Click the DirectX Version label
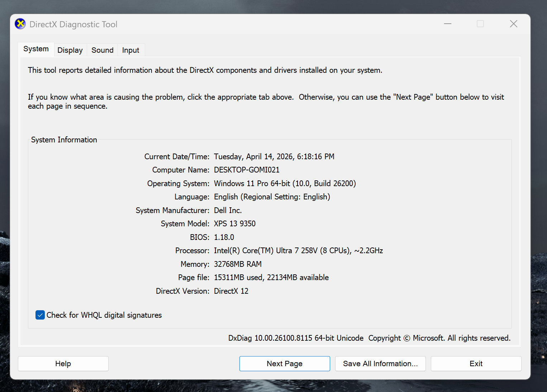Screen dimensions: 547x392 click(182, 291)
